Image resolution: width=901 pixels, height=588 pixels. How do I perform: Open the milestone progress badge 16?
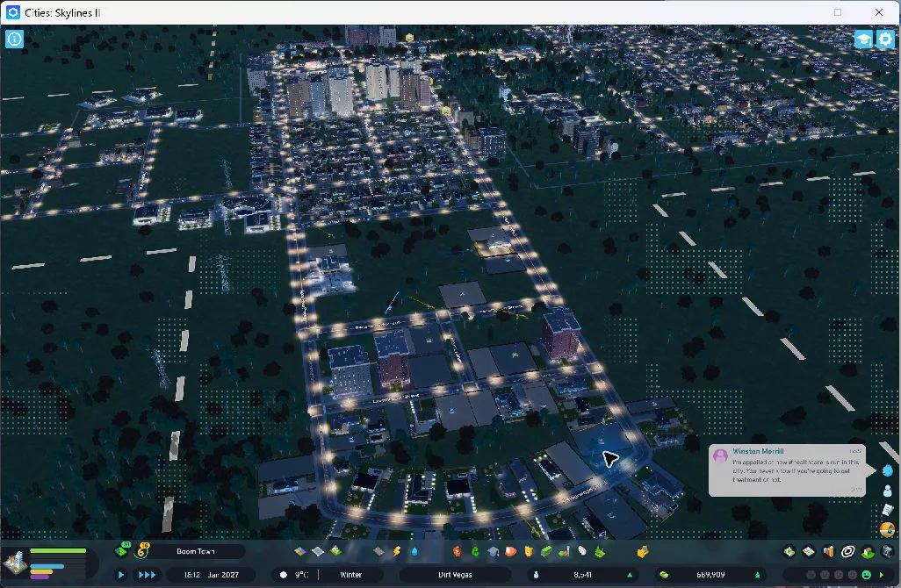(142, 550)
